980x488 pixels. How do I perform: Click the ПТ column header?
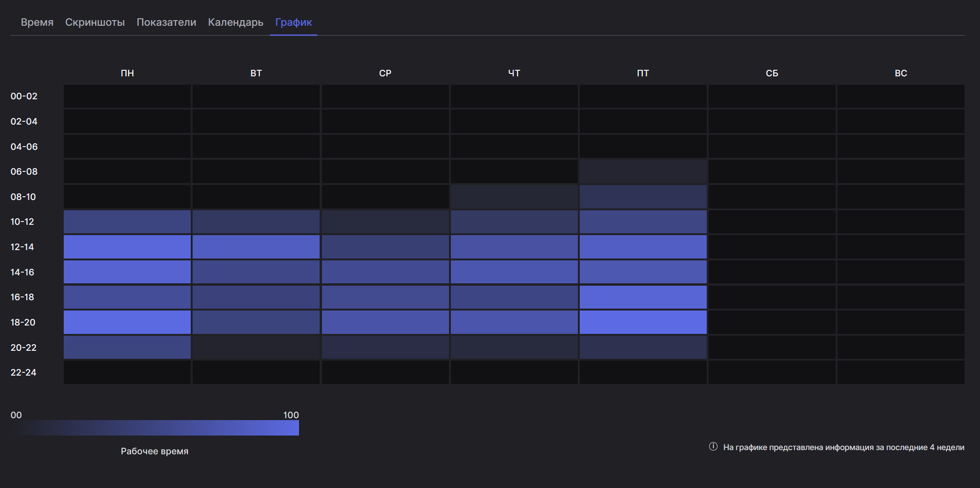(x=643, y=73)
